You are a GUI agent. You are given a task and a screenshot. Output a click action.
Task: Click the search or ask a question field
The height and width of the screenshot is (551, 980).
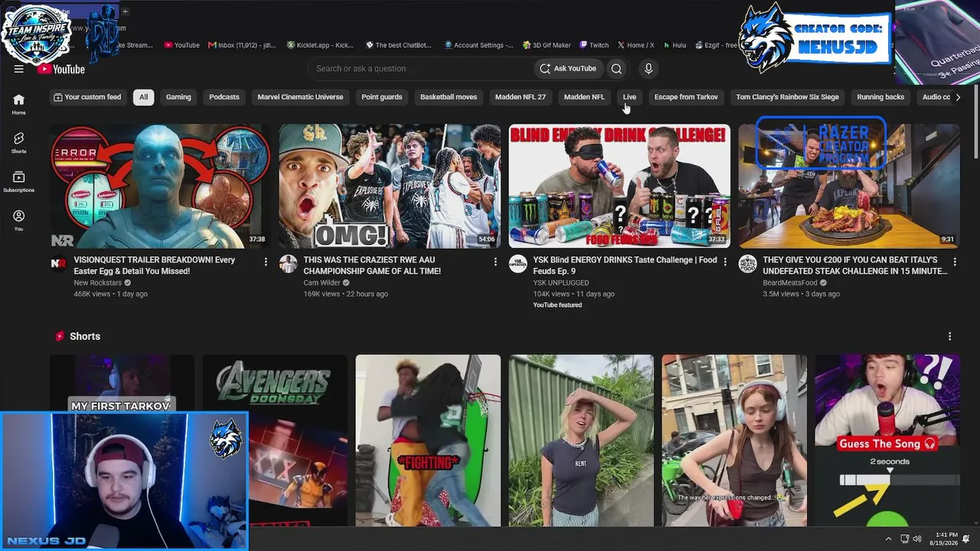pyautogui.click(x=420, y=69)
